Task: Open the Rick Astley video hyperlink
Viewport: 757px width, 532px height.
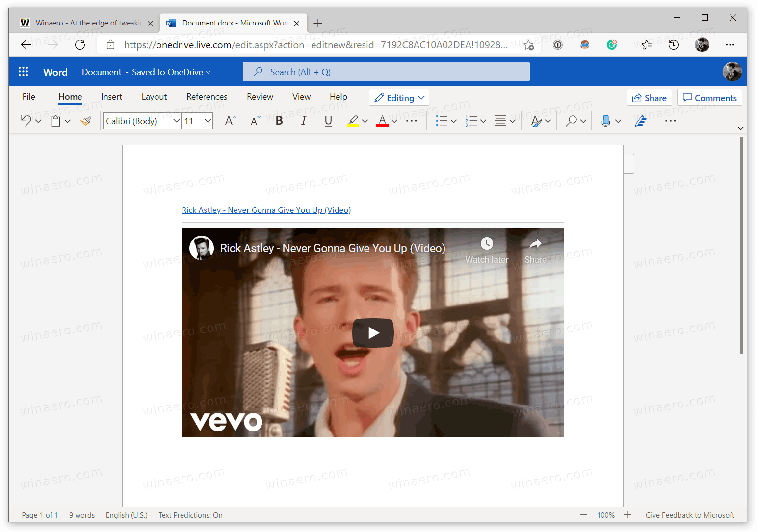Action: click(x=266, y=210)
